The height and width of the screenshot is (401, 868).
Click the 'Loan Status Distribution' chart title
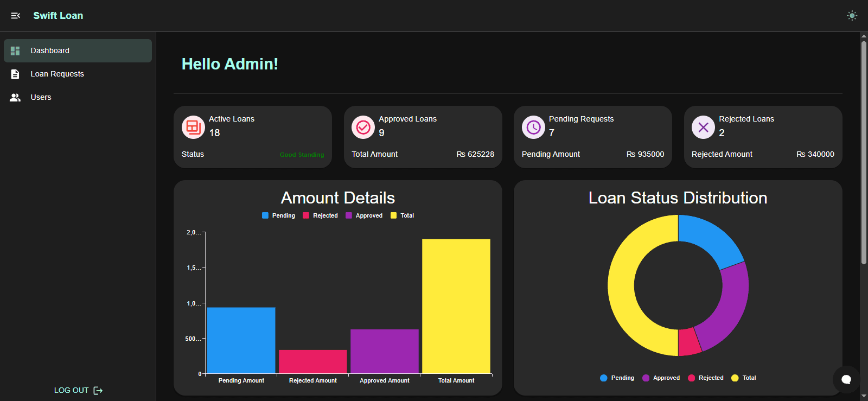(x=678, y=198)
